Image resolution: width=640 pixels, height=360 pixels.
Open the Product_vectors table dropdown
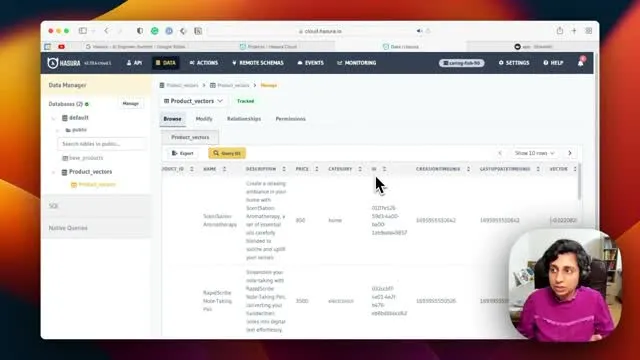(x=193, y=101)
